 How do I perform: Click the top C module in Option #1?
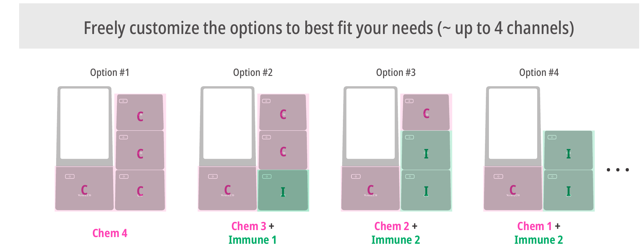point(140,112)
